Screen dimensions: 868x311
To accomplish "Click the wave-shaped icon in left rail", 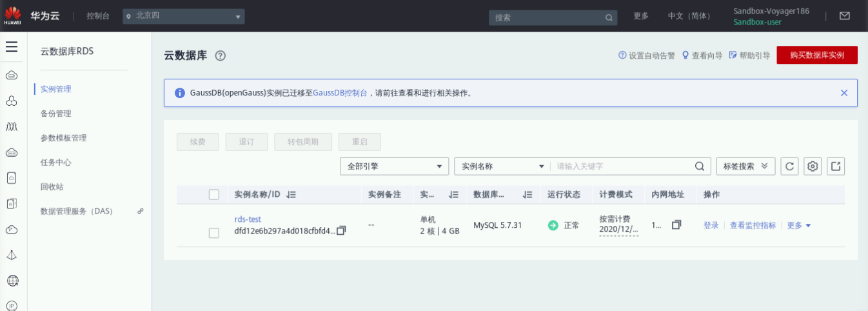I will (12, 127).
